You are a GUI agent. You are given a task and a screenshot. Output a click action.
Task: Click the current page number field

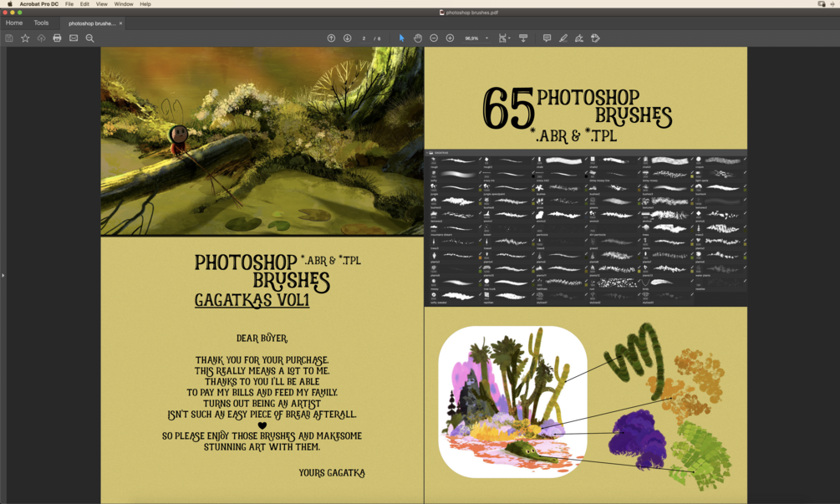[x=364, y=38]
